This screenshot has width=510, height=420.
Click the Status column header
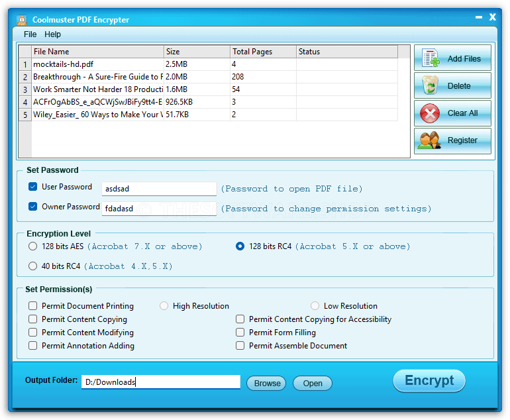347,52
